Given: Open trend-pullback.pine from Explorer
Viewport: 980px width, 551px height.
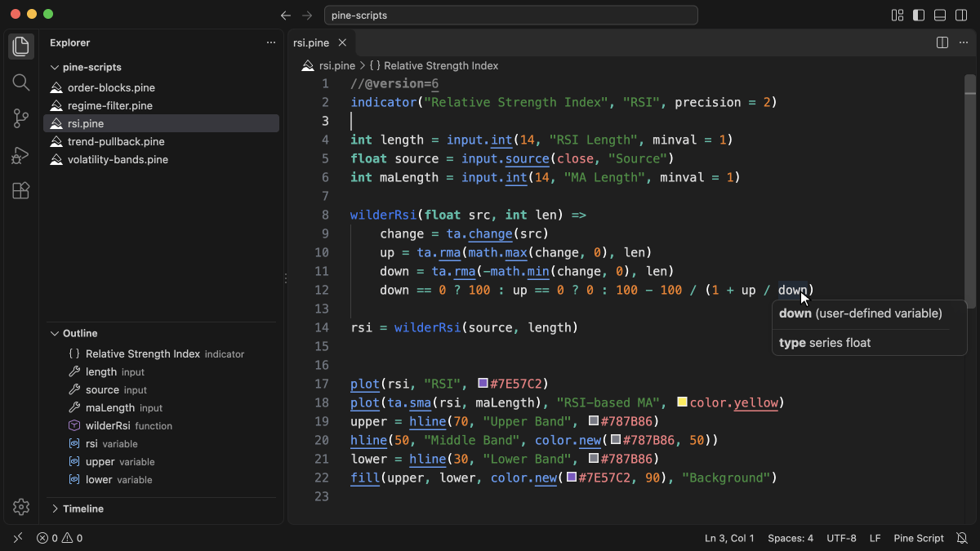Looking at the screenshot, I should [x=161, y=141].
